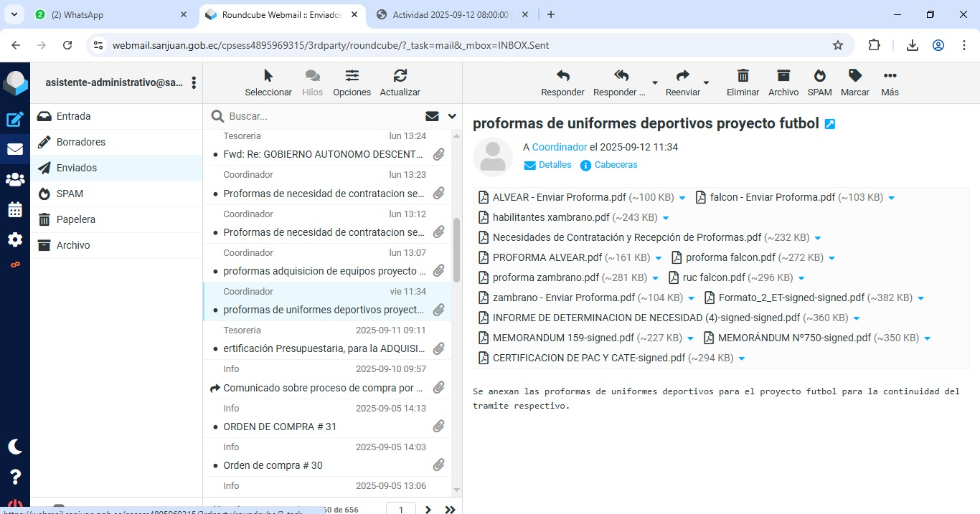
Task: Open the compose new message icon
Action: [15, 120]
